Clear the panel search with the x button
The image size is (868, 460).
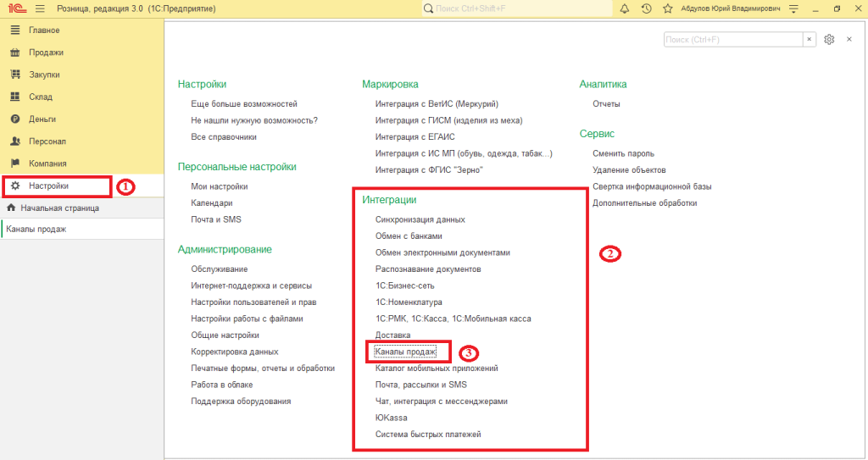tap(810, 39)
